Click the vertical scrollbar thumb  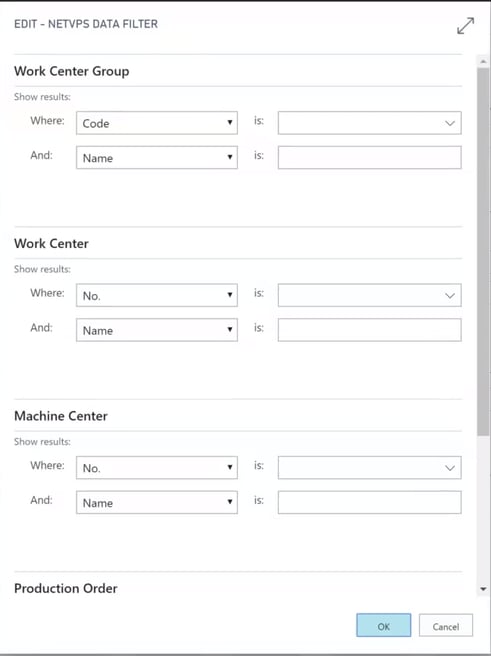click(x=483, y=251)
